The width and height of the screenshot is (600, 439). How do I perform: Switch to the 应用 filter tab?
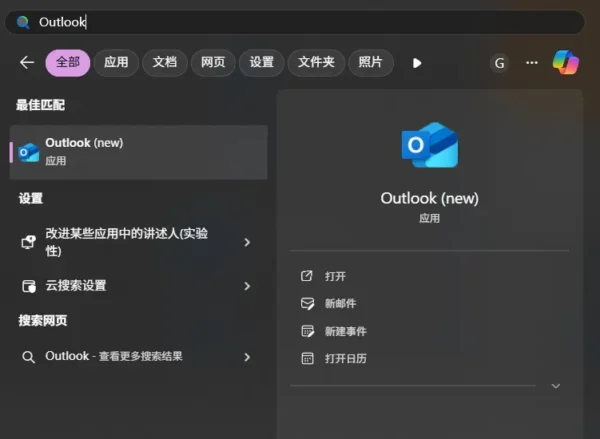coord(116,62)
